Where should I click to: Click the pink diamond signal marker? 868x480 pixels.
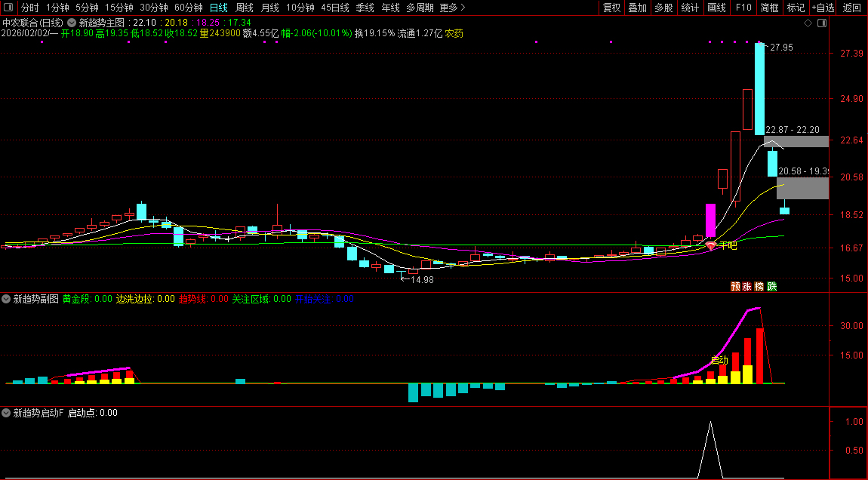710,246
